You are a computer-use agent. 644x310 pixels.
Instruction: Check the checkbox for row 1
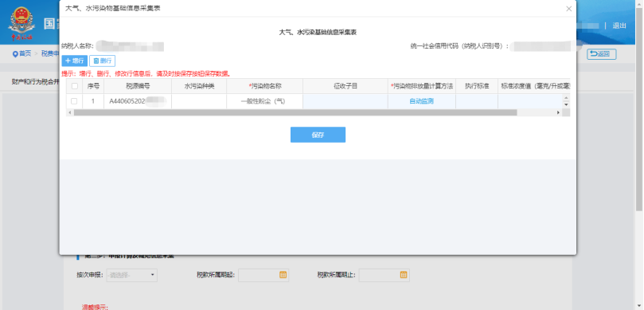[74, 101]
